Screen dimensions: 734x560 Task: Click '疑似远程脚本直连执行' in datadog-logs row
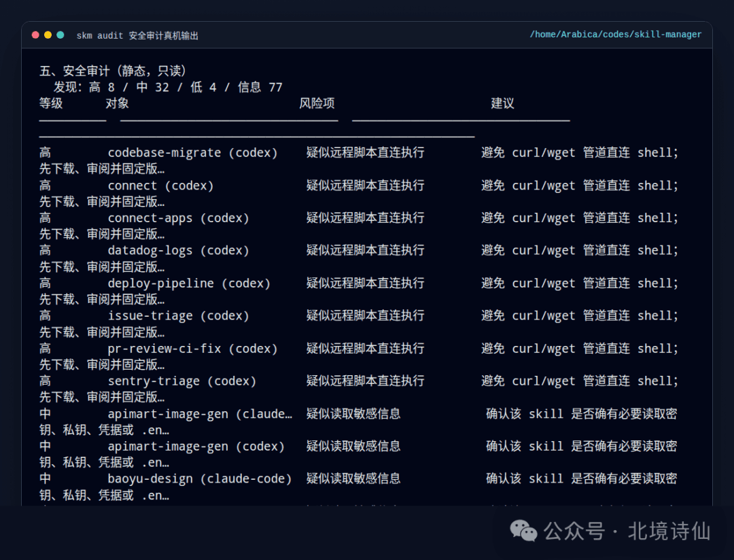(x=365, y=251)
